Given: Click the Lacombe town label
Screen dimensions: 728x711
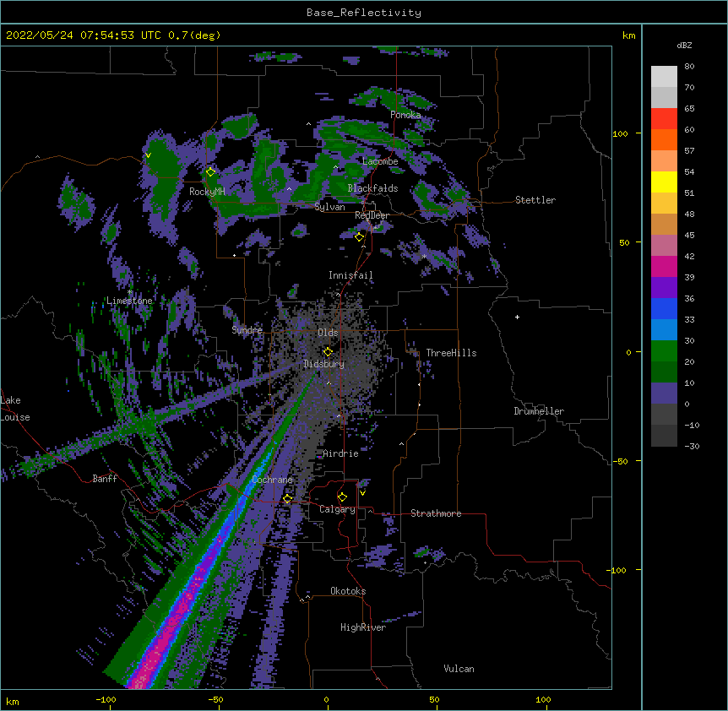Looking at the screenshot, I should [380, 161].
